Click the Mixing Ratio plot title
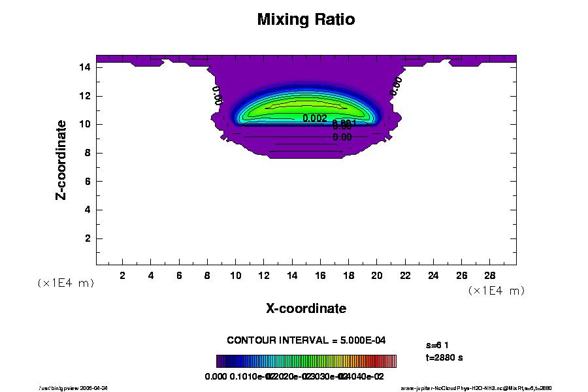 point(306,20)
